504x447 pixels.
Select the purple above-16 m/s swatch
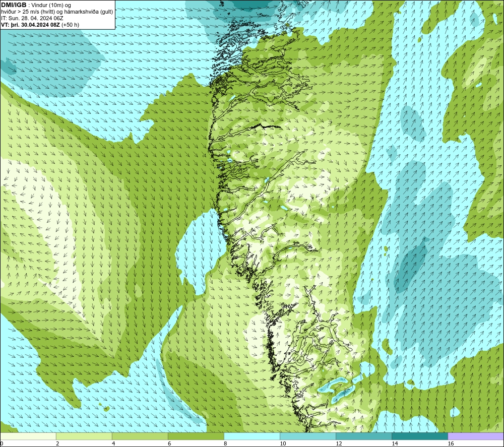click(475, 436)
